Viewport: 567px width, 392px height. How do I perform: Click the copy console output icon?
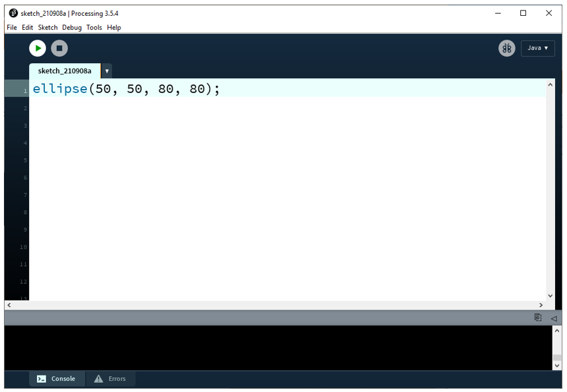pos(538,318)
